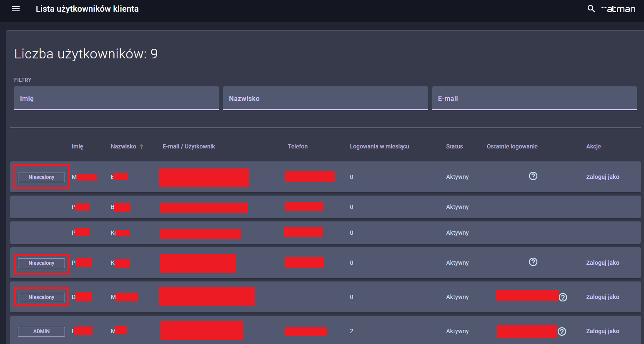Click Zaloguj jako in the P... K... Niescalony row

click(603, 263)
